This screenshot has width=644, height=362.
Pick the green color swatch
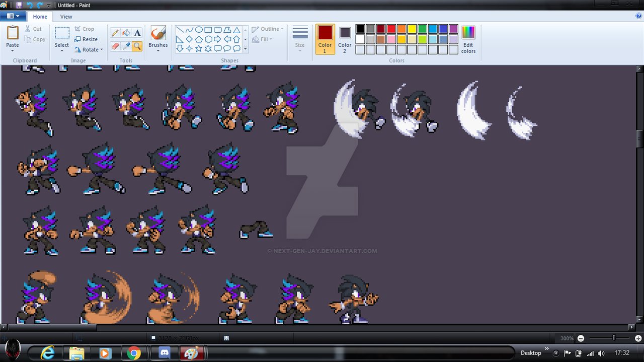pos(422,29)
